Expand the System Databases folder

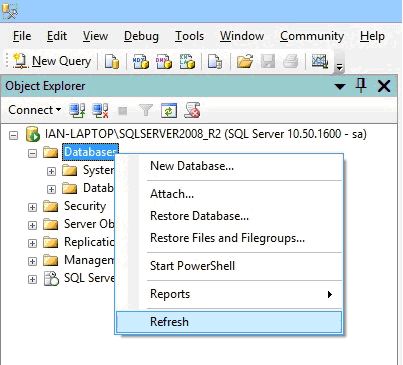point(51,171)
